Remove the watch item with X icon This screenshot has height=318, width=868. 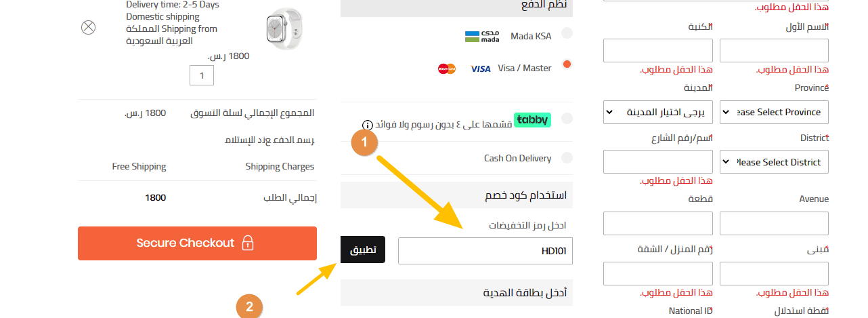(88, 28)
